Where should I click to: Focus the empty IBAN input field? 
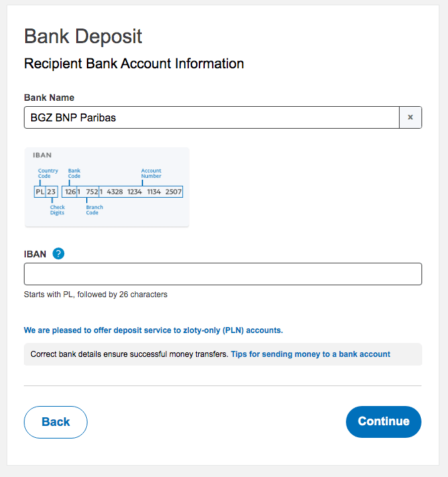tap(223, 274)
